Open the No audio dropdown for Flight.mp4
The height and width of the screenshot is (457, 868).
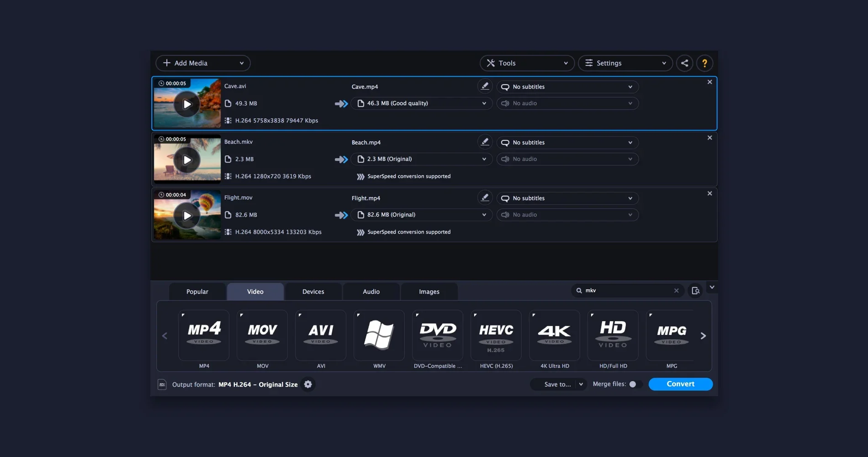tap(567, 214)
